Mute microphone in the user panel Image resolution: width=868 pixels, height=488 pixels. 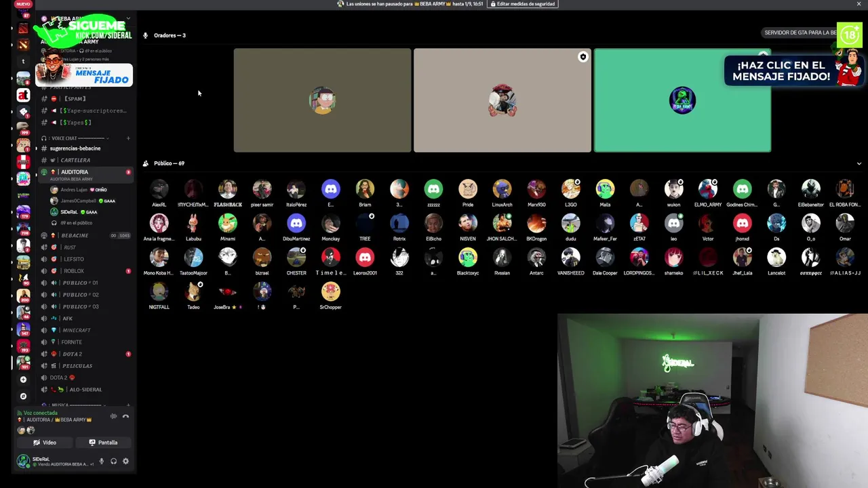tap(102, 461)
